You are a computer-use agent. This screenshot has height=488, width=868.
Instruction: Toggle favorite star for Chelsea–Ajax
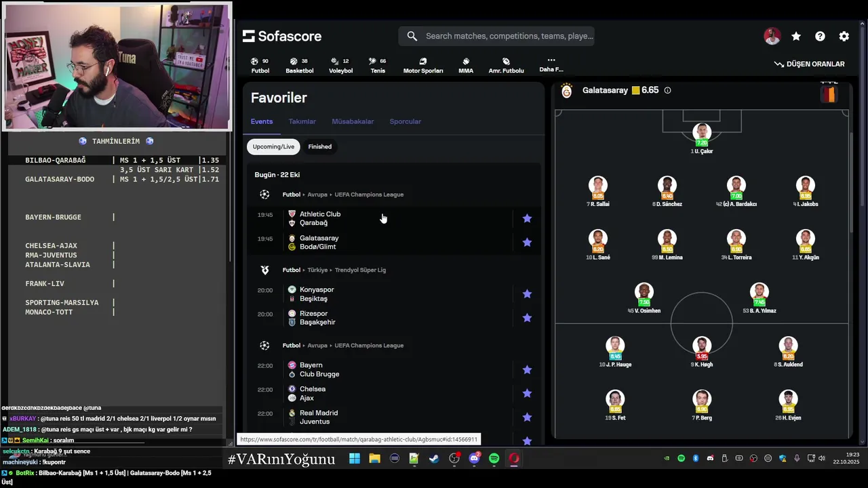[x=527, y=393]
